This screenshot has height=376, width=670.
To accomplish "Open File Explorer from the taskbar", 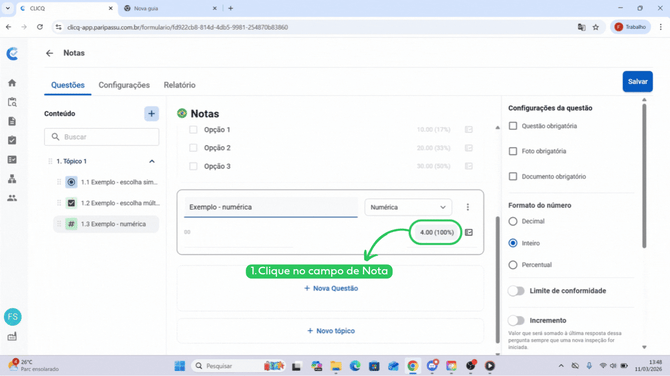I will 336,366.
